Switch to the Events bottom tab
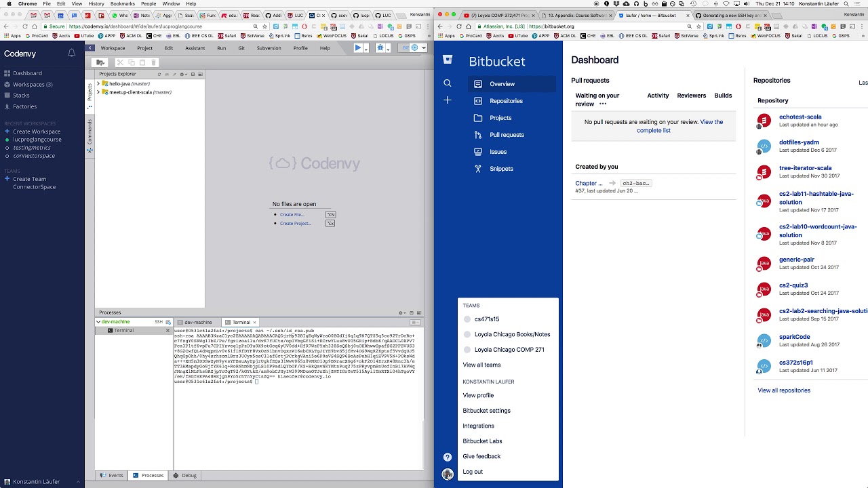868x488 pixels. click(112, 476)
